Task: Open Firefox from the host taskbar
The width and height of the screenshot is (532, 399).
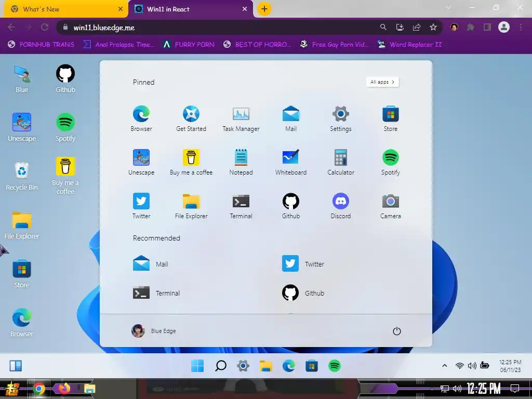Action: pyautogui.click(x=64, y=389)
